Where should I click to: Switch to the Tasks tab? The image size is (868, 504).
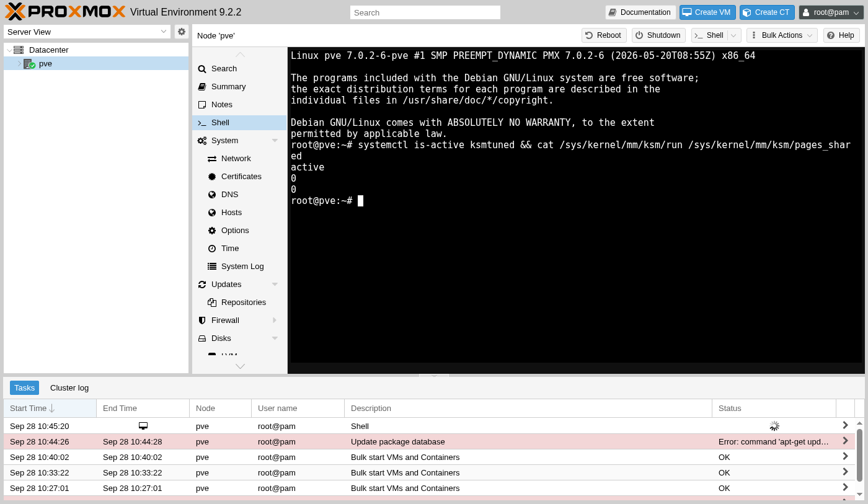click(x=24, y=388)
